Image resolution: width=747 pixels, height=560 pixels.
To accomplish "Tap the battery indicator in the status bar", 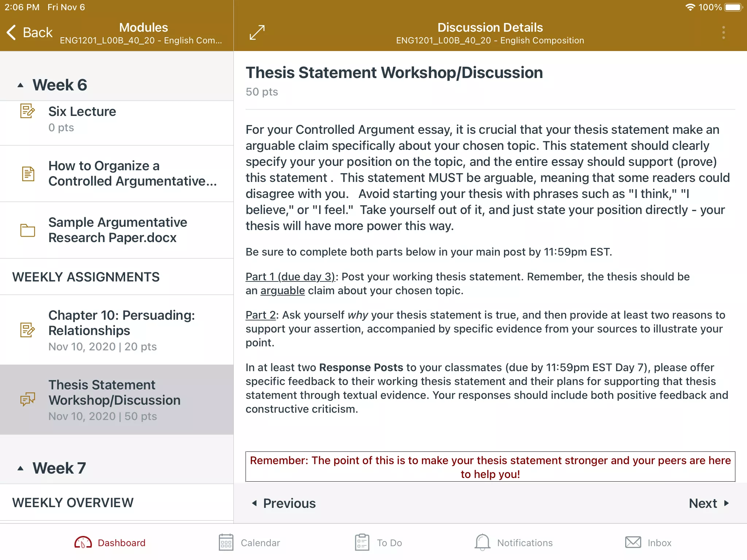I will [734, 7].
